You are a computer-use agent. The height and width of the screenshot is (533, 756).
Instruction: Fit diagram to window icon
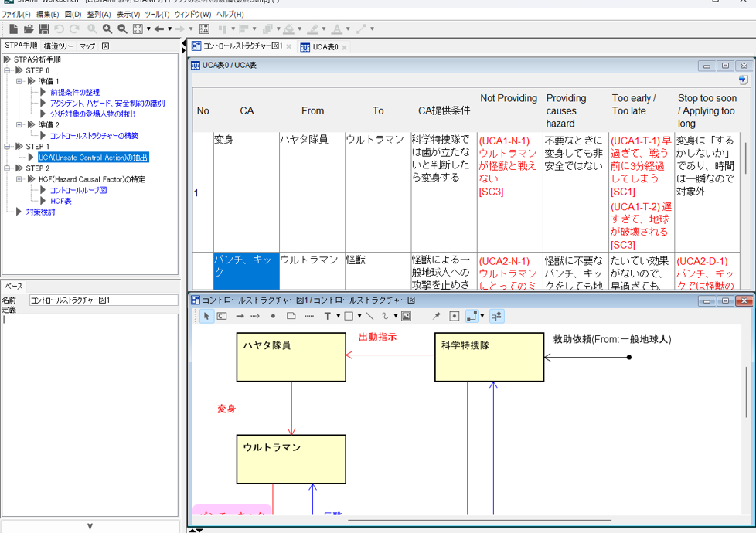(x=138, y=29)
